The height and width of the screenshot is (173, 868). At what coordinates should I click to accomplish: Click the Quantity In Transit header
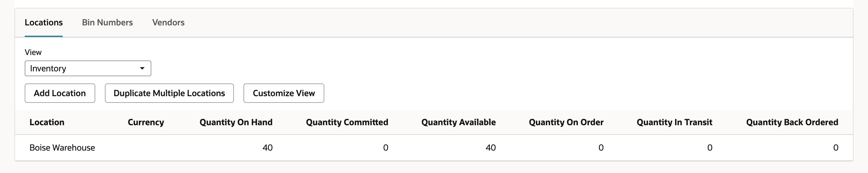coord(674,122)
